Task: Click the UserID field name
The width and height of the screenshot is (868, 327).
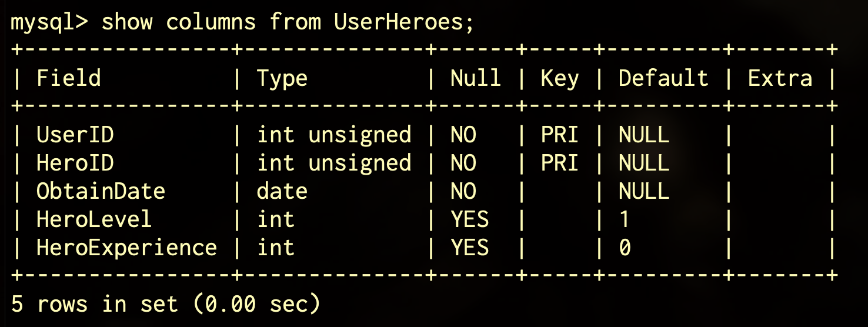Action: pyautogui.click(x=75, y=135)
